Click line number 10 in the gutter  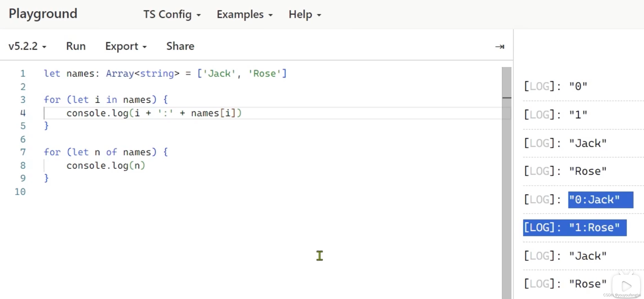tap(20, 192)
